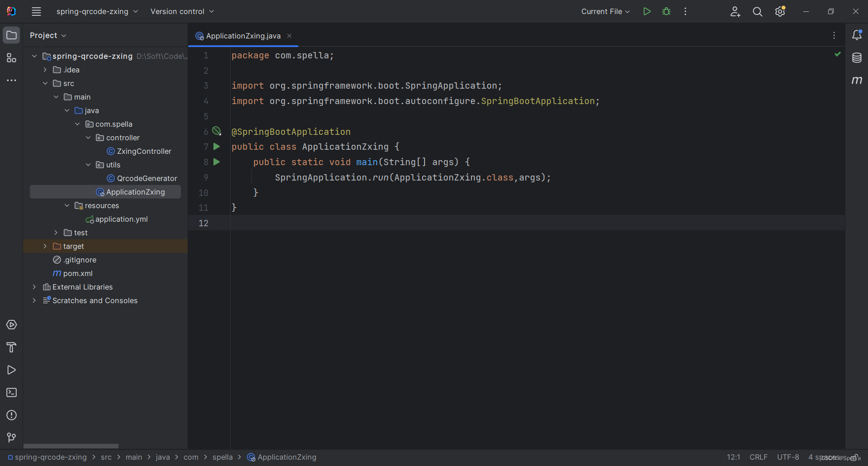Image resolution: width=868 pixels, height=466 pixels.
Task: Change UTF-8 file encoding
Action: click(788, 457)
